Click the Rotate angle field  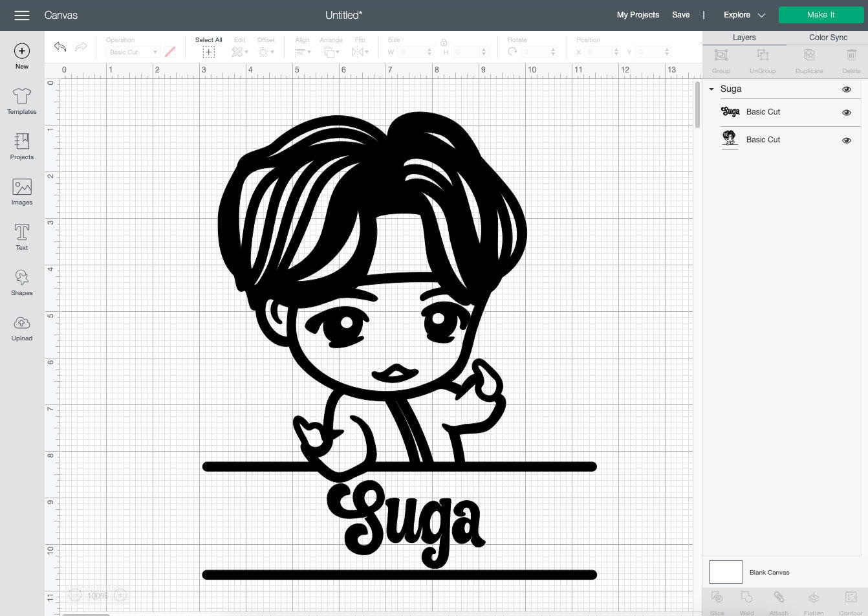tap(540, 52)
